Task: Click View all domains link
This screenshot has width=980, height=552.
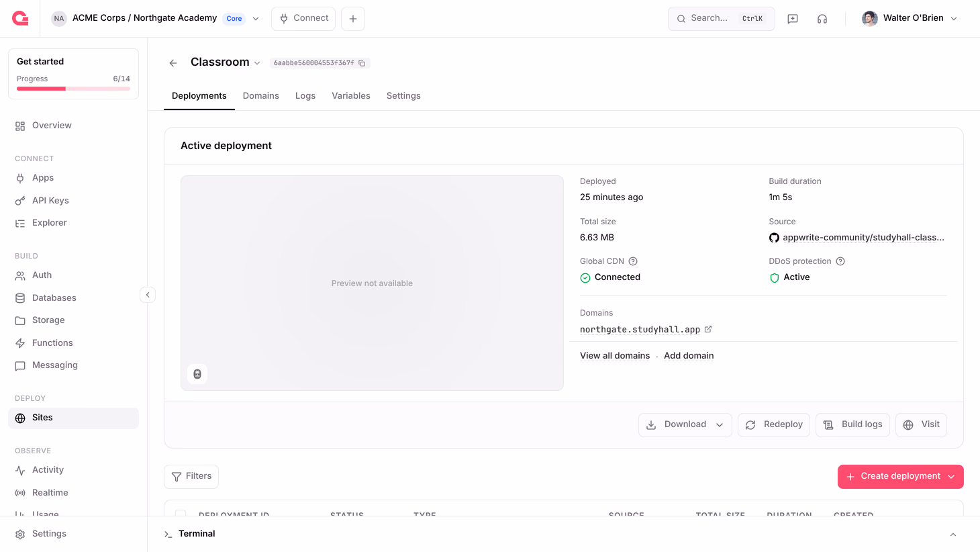Action: click(x=615, y=356)
